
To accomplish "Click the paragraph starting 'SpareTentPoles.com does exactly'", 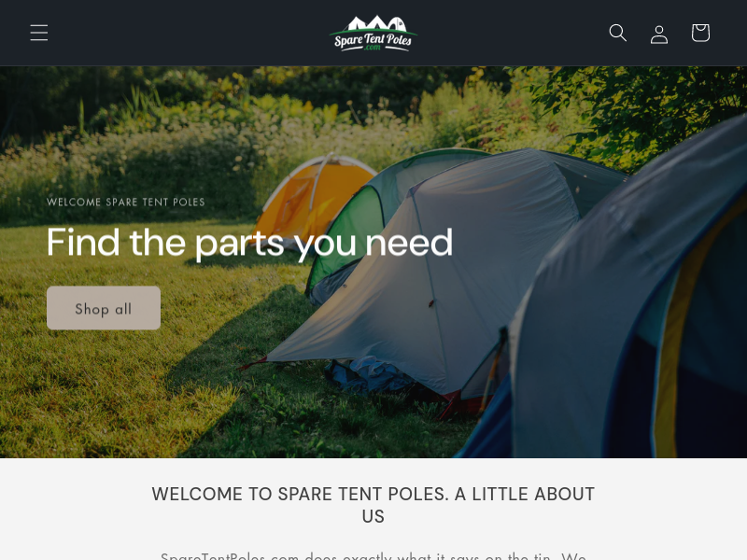I will (373, 555).
